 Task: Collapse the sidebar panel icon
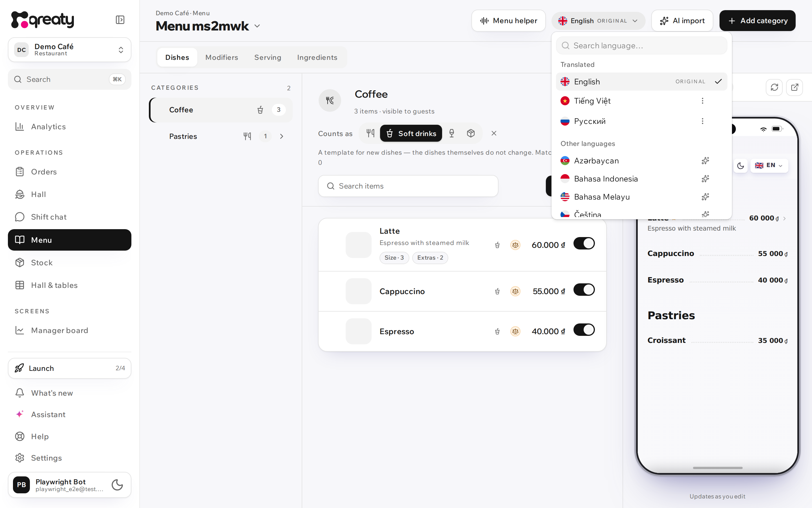click(120, 20)
